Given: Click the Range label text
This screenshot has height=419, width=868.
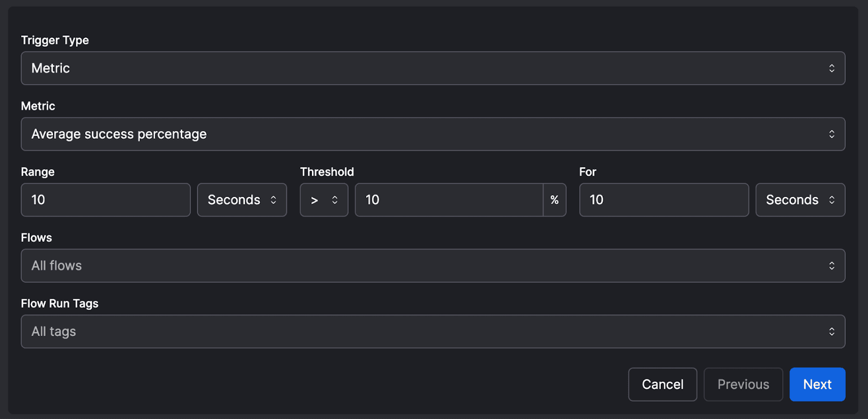Looking at the screenshot, I should click(x=37, y=172).
